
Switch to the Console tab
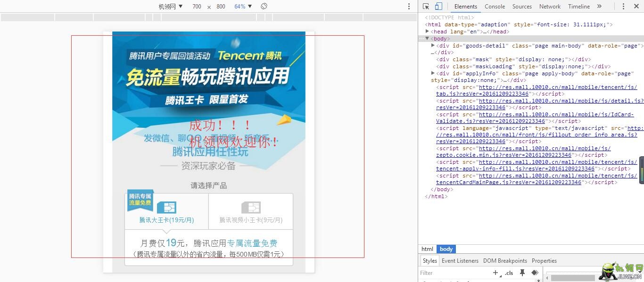click(495, 7)
